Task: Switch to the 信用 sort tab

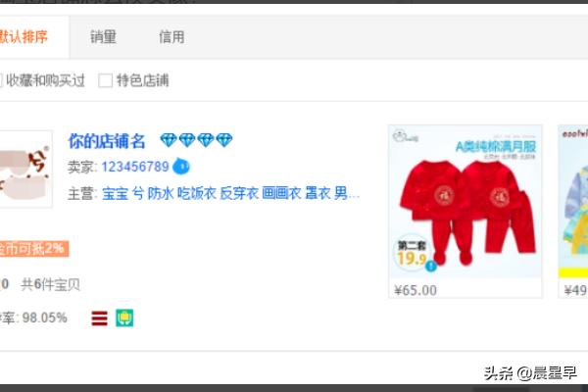Action: [171, 37]
